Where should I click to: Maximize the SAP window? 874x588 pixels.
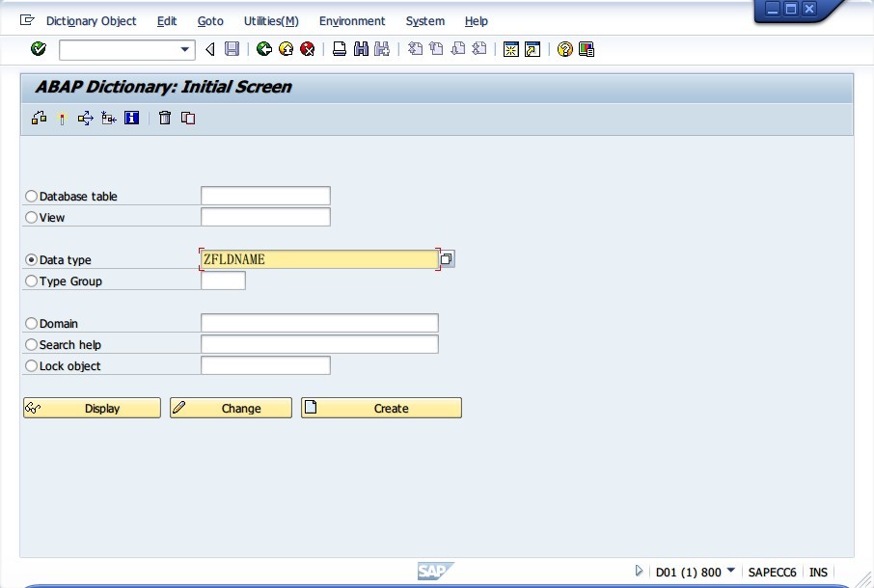tap(791, 9)
